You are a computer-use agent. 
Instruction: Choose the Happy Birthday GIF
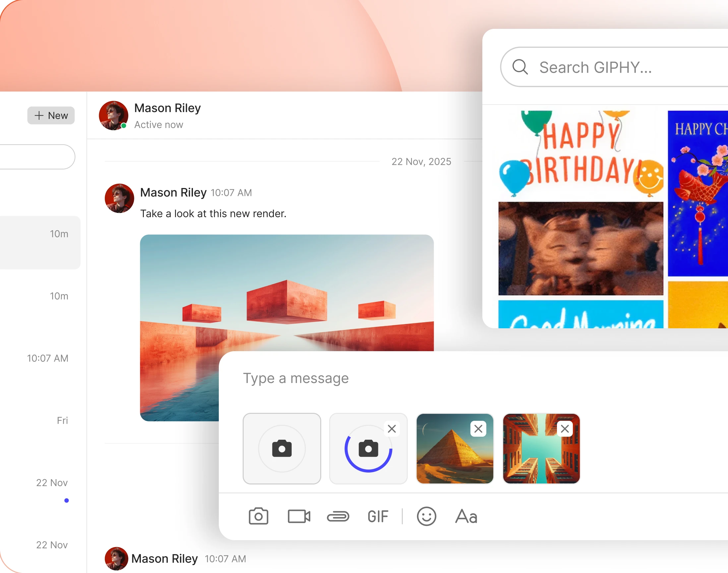point(581,154)
